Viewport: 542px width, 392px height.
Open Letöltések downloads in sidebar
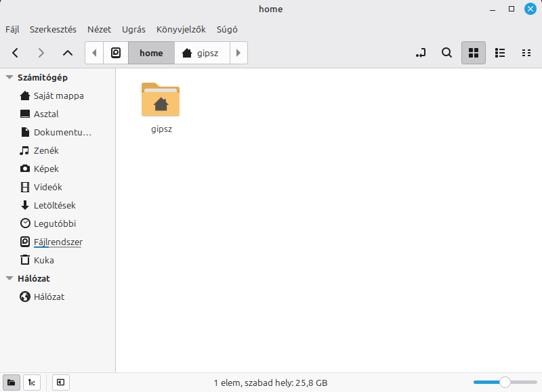[54, 205]
